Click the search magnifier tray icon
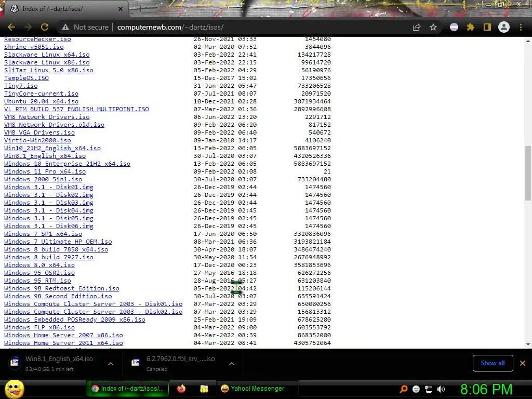532x399 pixels. (x=403, y=389)
